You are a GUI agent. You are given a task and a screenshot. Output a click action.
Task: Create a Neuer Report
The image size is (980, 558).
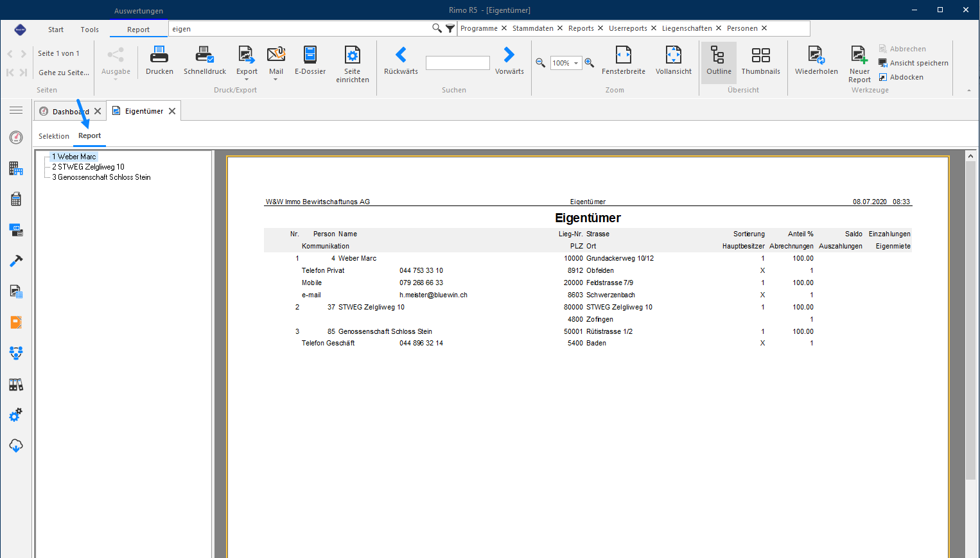[x=859, y=64]
